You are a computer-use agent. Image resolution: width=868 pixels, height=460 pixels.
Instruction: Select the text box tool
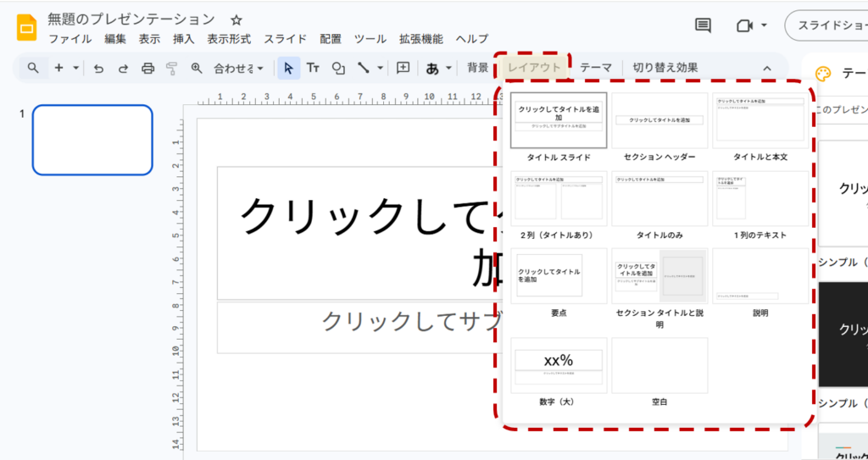pos(314,68)
